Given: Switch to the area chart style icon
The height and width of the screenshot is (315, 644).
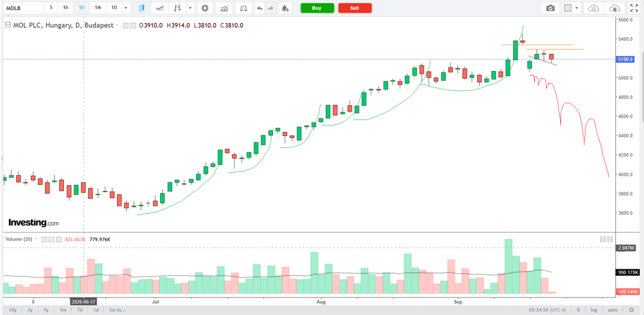Looking at the screenshot, I should point(159,8).
